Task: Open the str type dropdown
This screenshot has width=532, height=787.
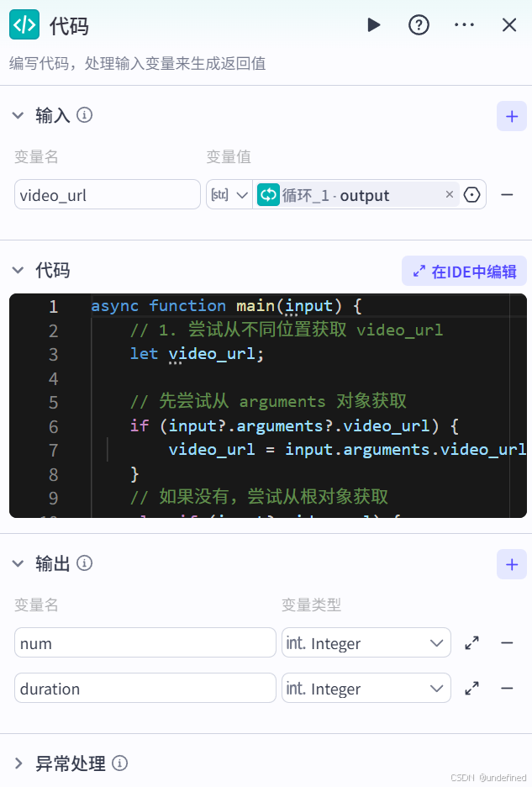Action: [x=229, y=194]
